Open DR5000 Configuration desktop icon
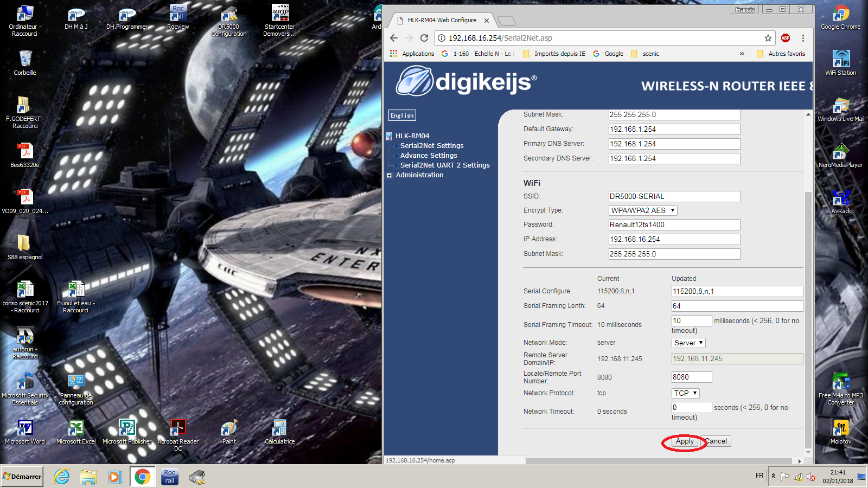Viewport: 868px width, 488px height. [x=229, y=21]
